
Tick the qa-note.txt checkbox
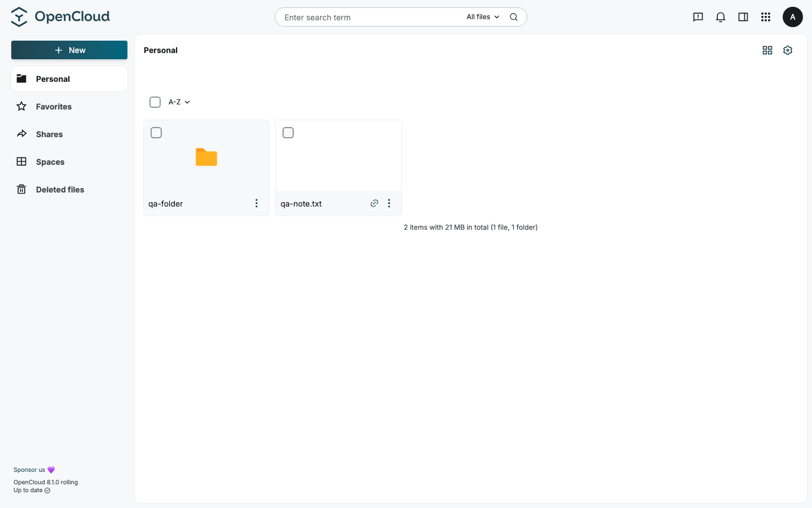(x=288, y=133)
